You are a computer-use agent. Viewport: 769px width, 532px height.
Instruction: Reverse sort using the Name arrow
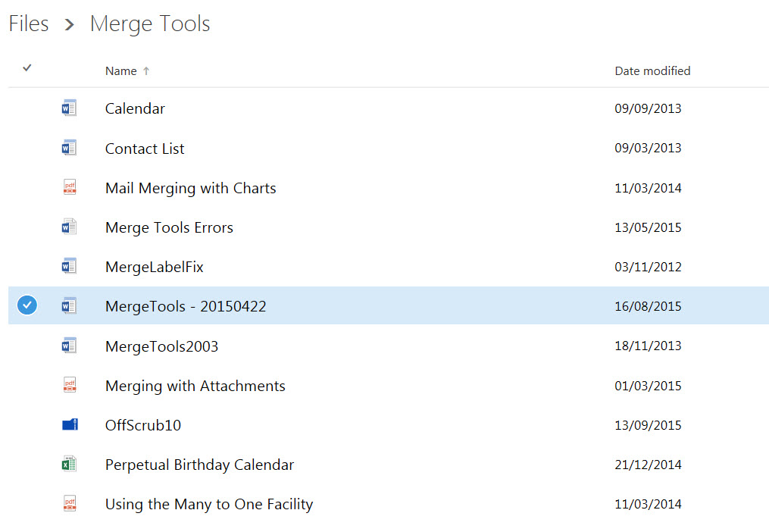146,71
